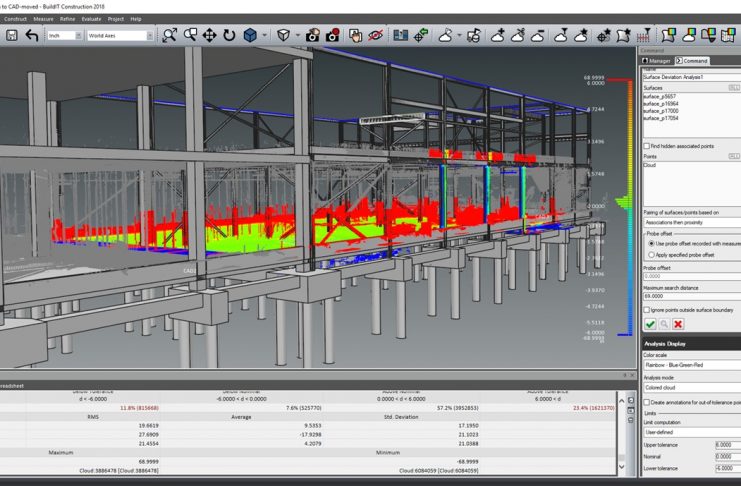Open the Evaluate menu
This screenshot has height=486, width=741.
tap(91, 18)
